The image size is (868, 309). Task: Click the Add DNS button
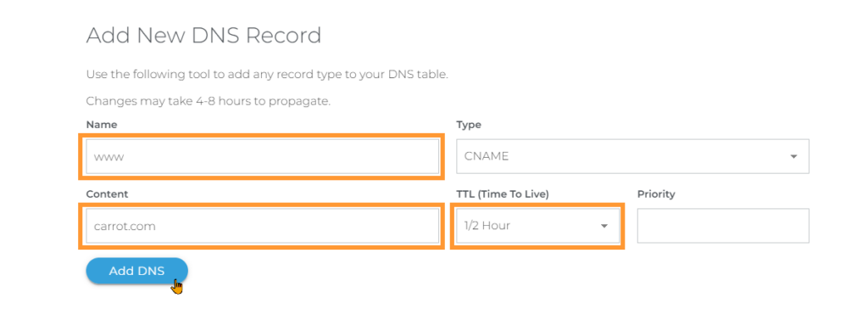[x=136, y=271]
